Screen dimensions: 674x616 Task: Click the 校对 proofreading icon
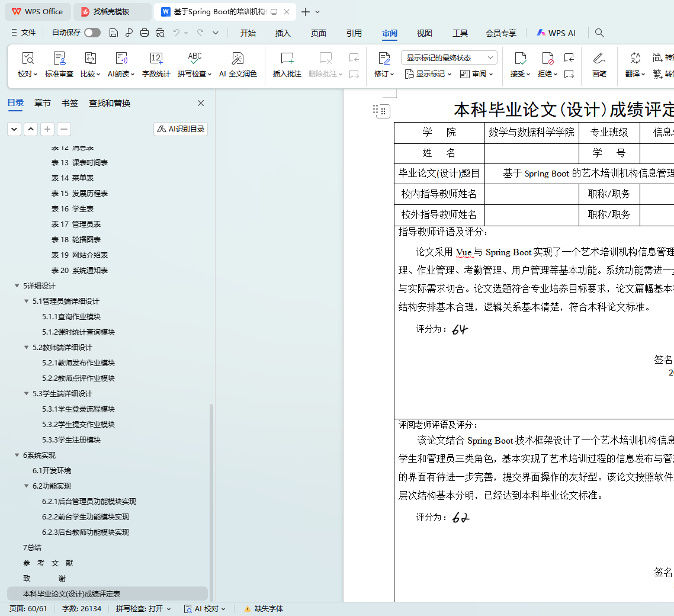[27, 59]
